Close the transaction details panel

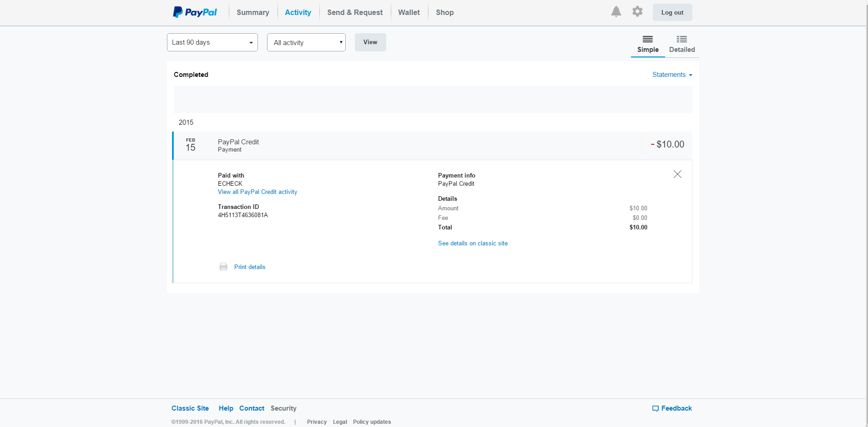(x=677, y=174)
